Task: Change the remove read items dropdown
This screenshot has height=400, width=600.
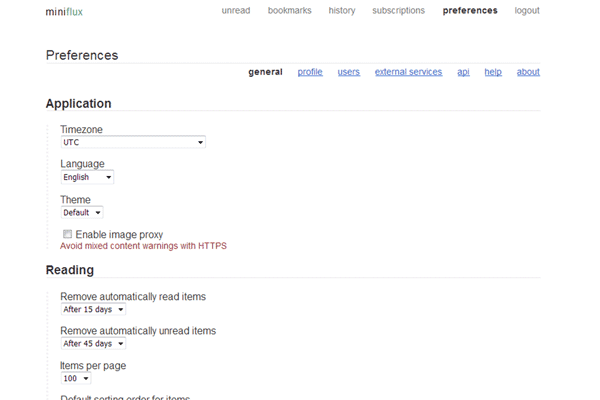Action: [x=93, y=310]
